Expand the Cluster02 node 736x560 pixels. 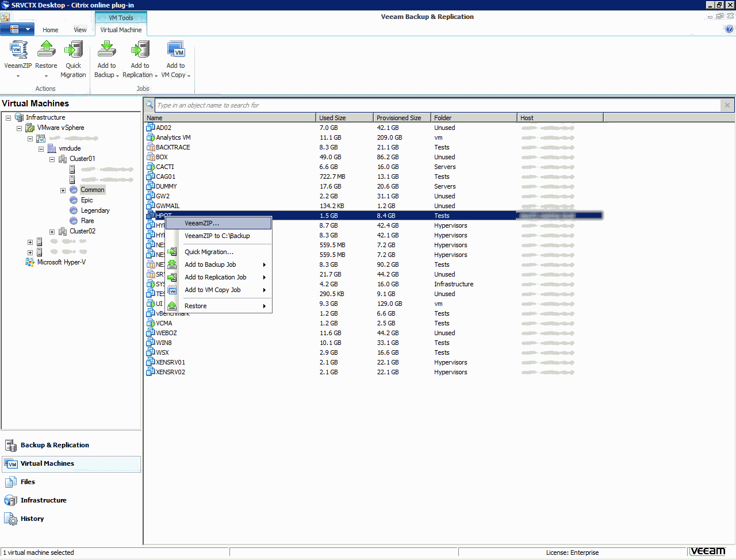click(52, 232)
